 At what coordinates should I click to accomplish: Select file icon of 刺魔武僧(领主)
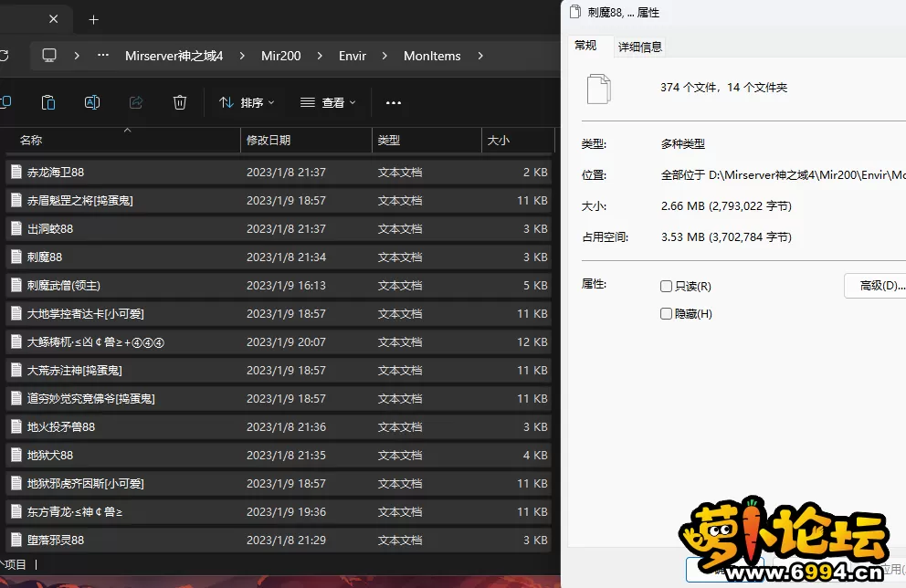16,285
